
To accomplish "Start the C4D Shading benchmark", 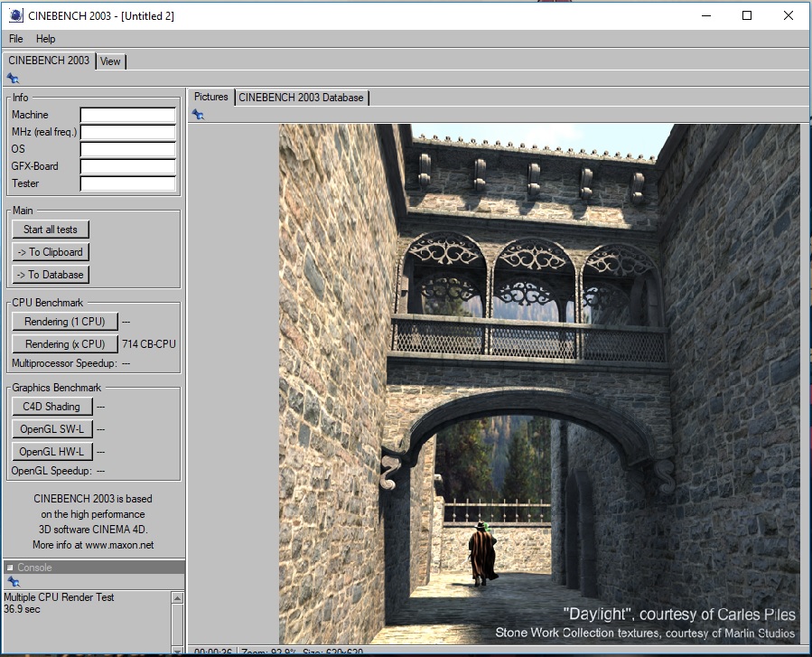I will pyautogui.click(x=51, y=407).
